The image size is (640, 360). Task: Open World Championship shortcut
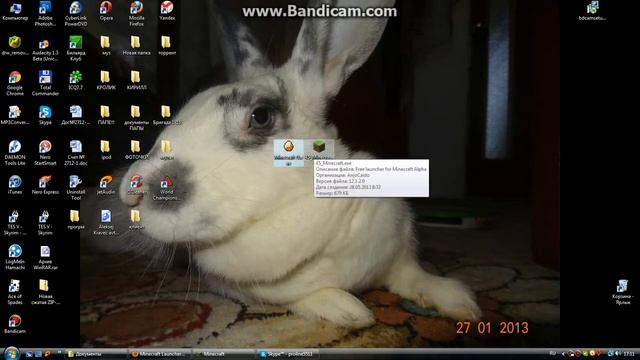tap(167, 188)
